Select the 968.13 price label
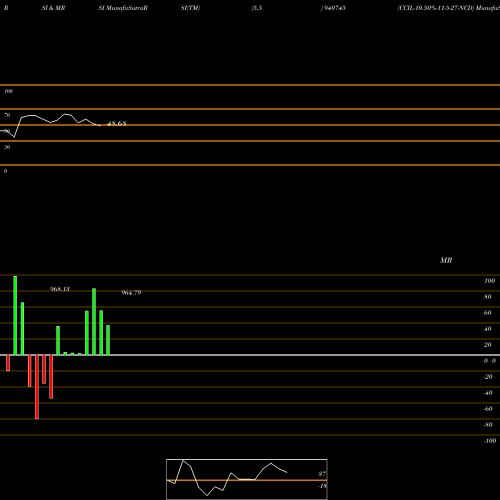 tap(60, 289)
